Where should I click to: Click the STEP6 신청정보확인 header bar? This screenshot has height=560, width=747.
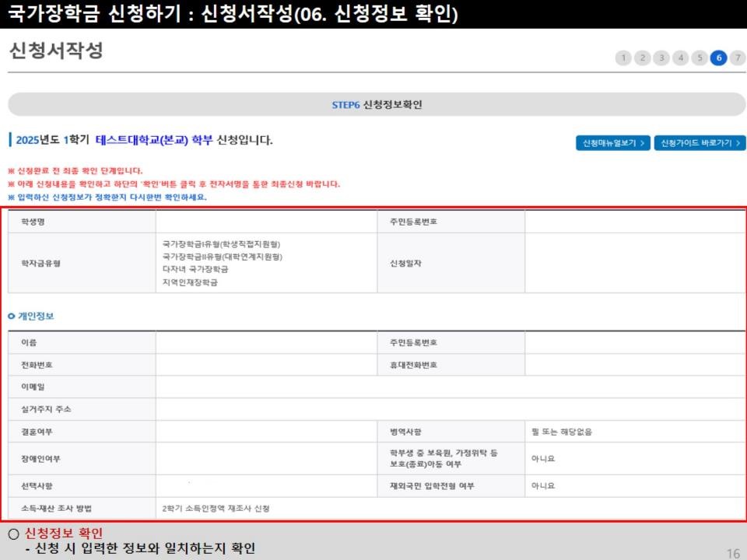(373, 103)
